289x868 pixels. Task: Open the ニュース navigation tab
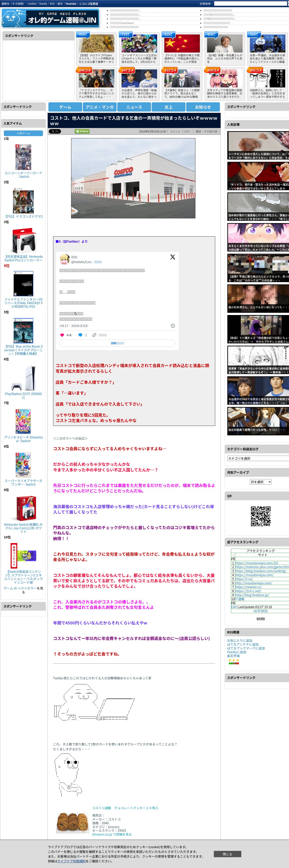tap(134, 107)
